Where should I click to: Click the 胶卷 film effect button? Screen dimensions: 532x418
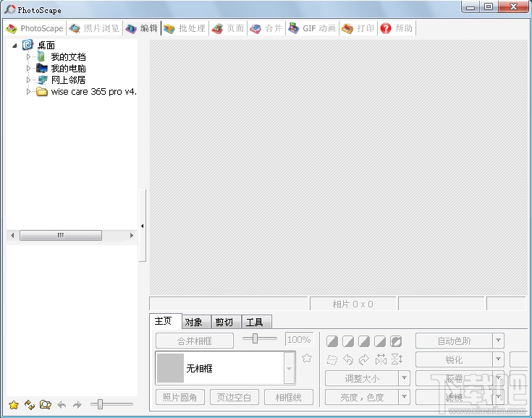click(454, 378)
